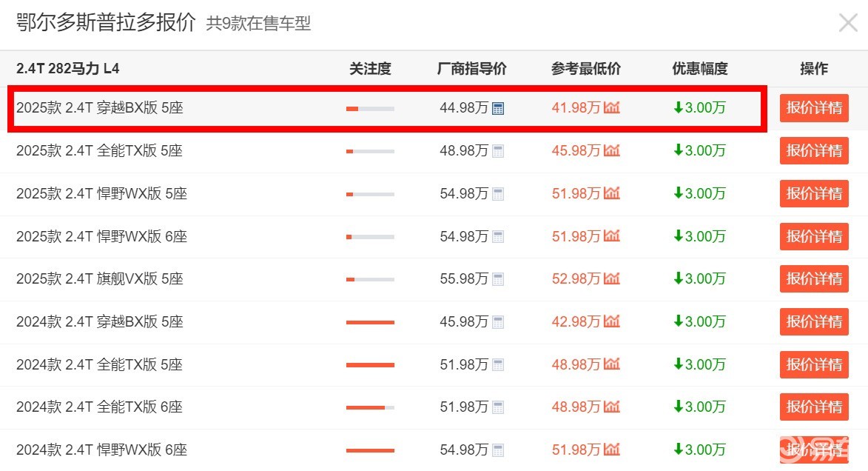Click 报价详情 for 2025款 悍野WX版 6座
The image size is (868, 471).
coord(814,236)
